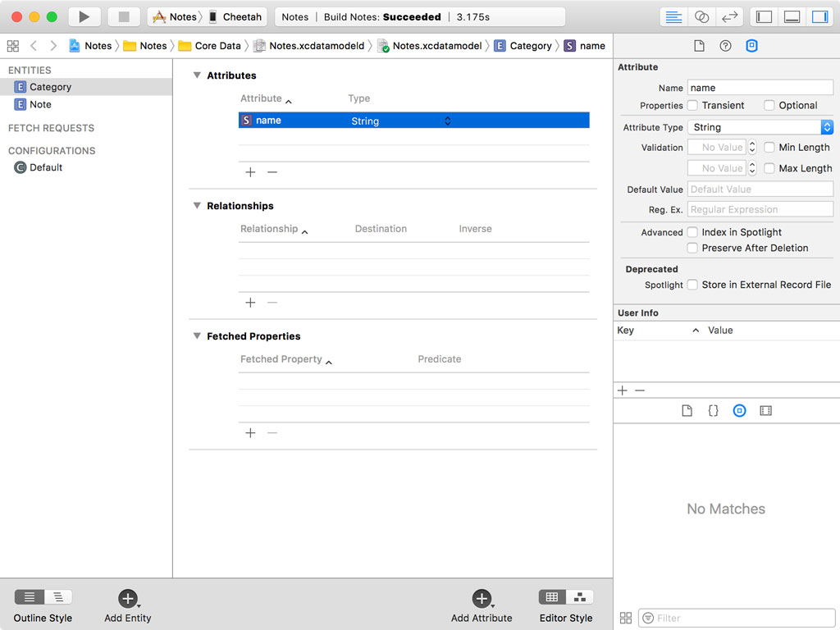
Task: Enable Index in Spotlight
Action: [693, 232]
